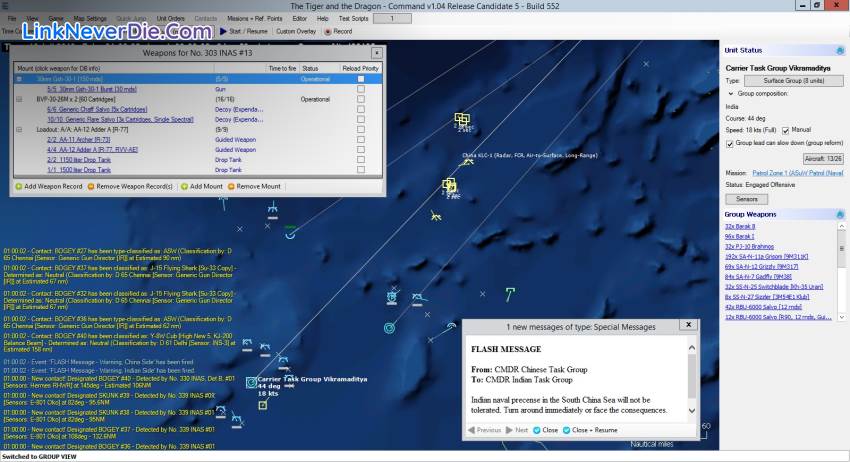Tick reload priority for 30mm Gsh-30-1 Burst
This screenshot has width=850, height=462.
point(361,89)
